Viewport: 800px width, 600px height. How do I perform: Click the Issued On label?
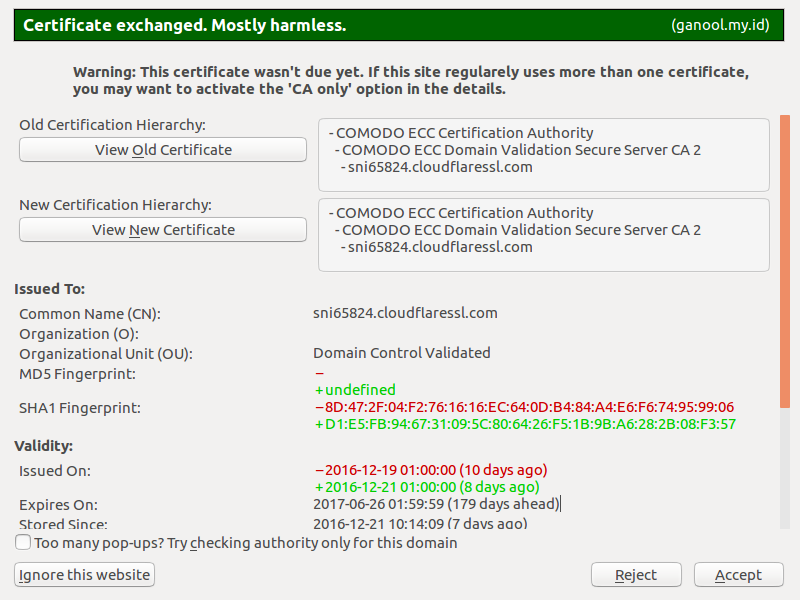pyautogui.click(x=55, y=471)
